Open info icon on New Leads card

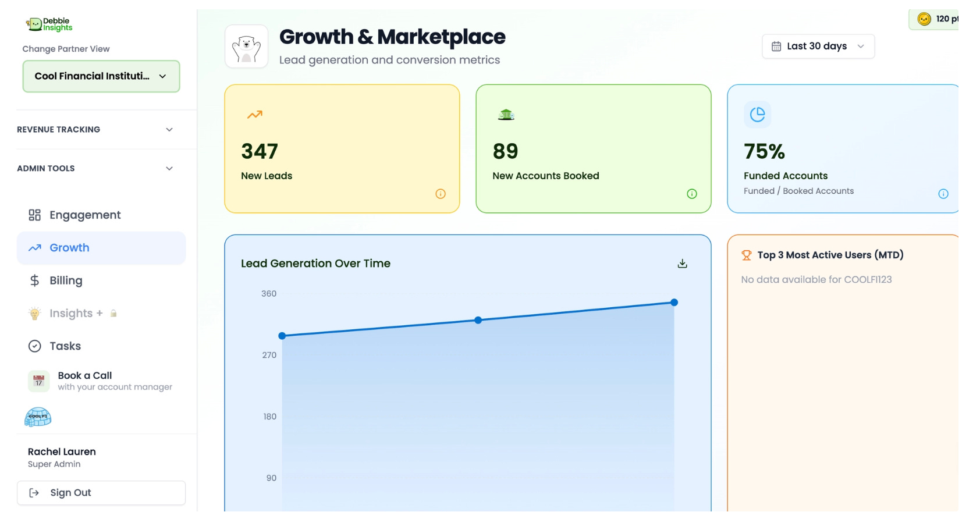click(441, 194)
